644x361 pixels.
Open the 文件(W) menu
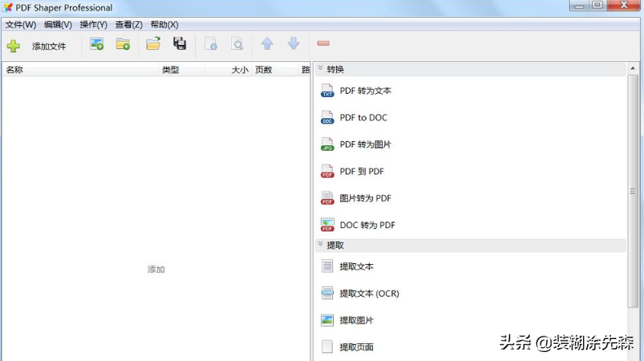(x=20, y=24)
